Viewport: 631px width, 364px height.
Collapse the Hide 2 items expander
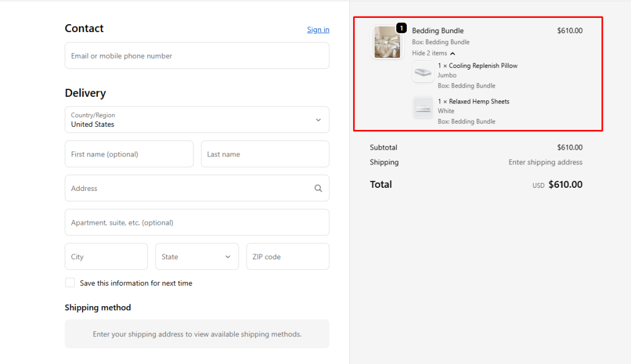433,54
